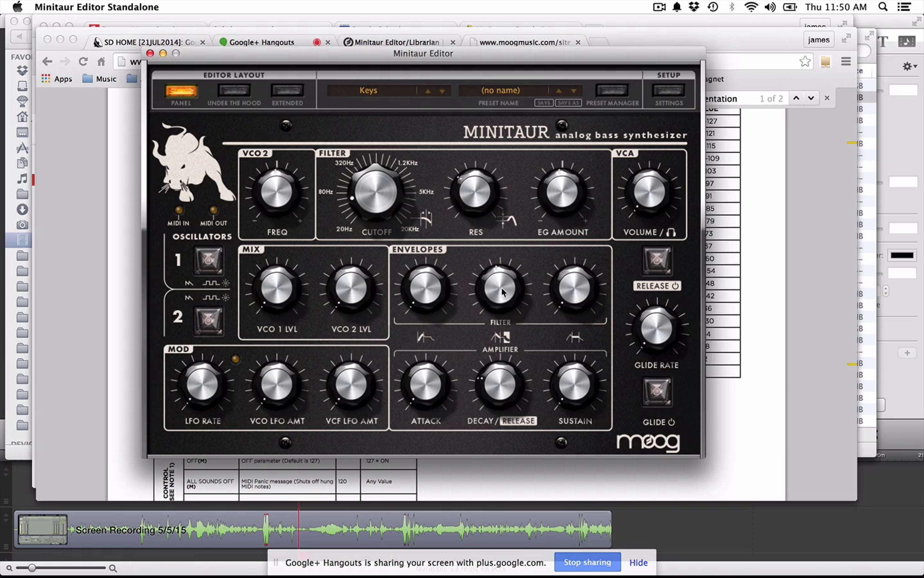The image size is (924, 578).
Task: Click the VCA Volume knob
Action: (x=649, y=192)
